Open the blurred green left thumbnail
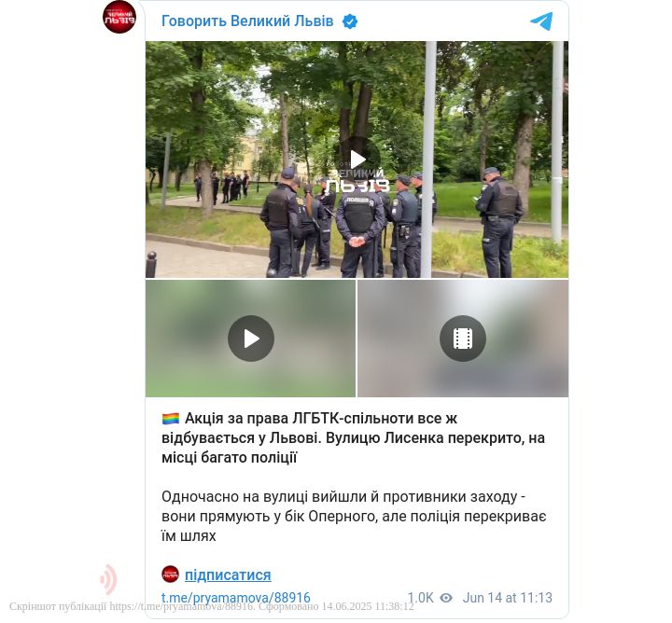Screen dimensions: 672x623 point(250,339)
